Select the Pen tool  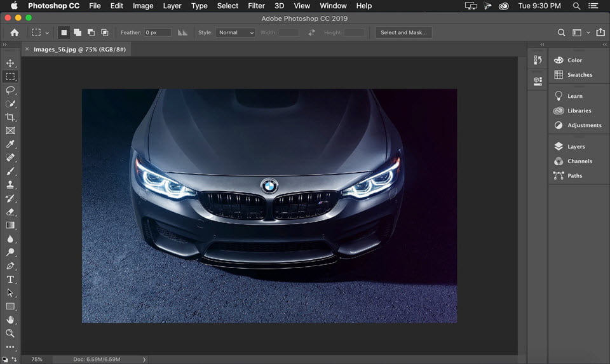tap(10, 266)
